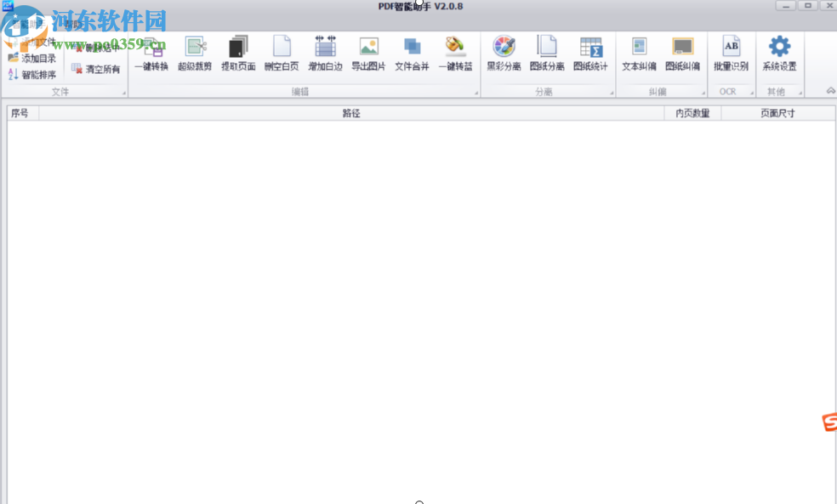Click the 导出图片 (export images) icon
Screen dimensions: 837x504
[x=368, y=53]
